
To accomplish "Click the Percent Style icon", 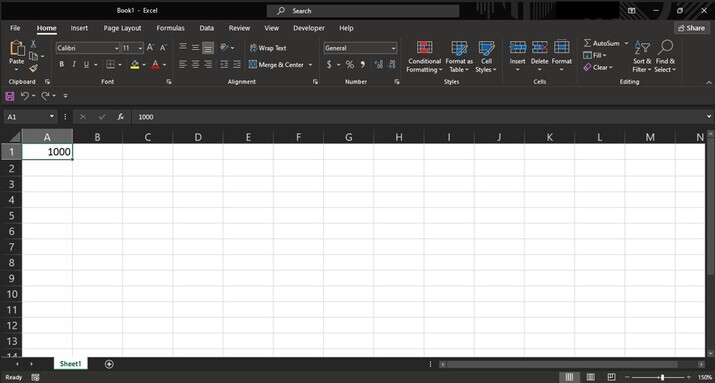I will [350, 65].
